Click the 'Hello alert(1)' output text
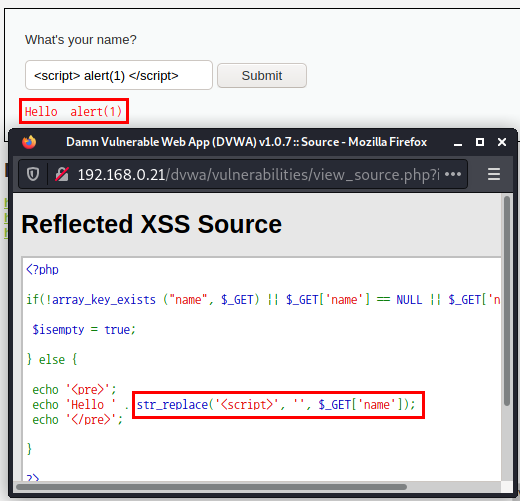This screenshot has width=520, height=501. [74, 111]
